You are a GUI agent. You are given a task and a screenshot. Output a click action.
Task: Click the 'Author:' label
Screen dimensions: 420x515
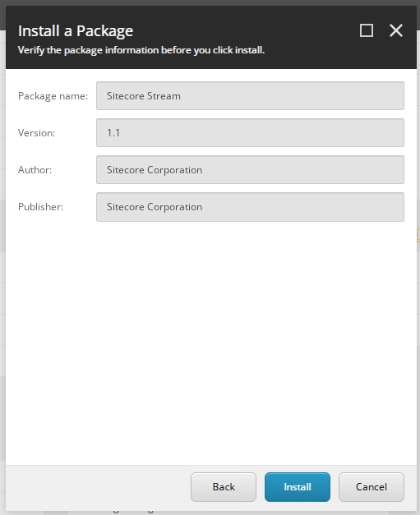point(35,170)
